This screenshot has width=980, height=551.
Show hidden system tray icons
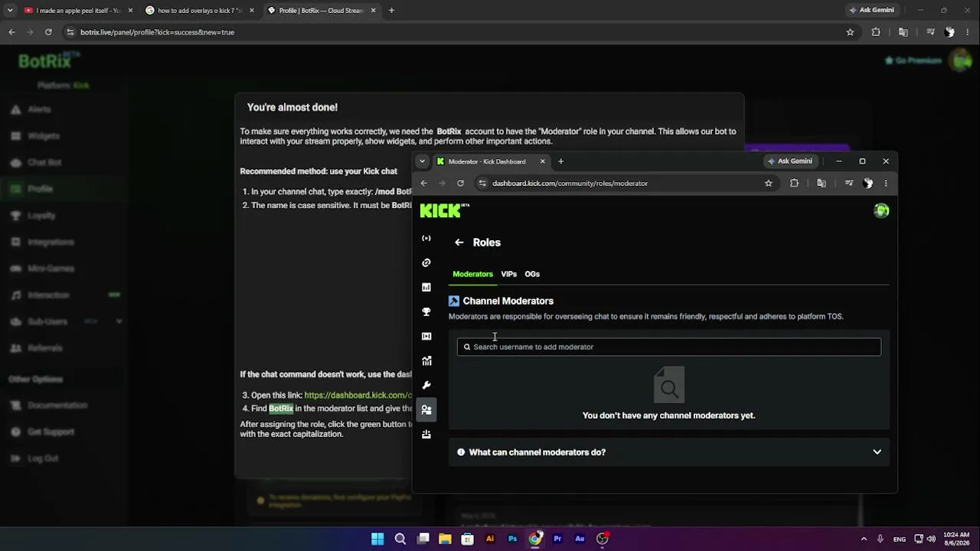[864, 539]
